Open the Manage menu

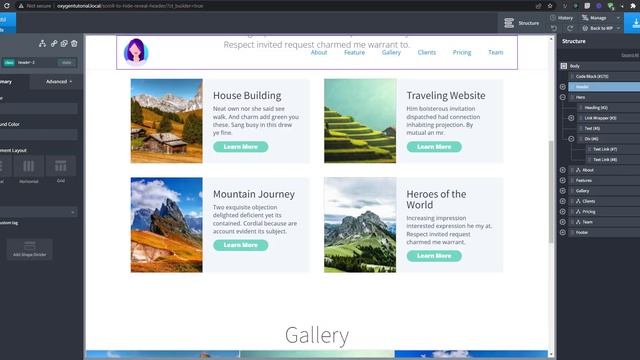[600, 18]
